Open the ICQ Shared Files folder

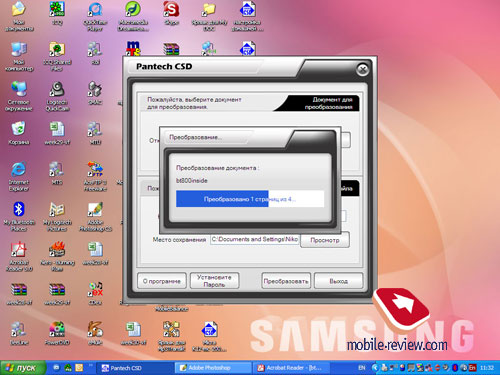(x=57, y=56)
